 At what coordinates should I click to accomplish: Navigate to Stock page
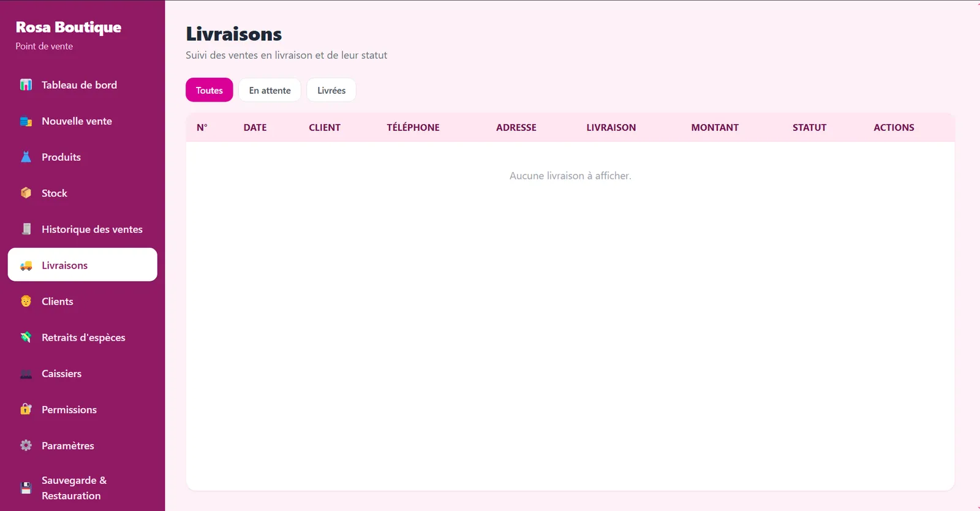pyautogui.click(x=83, y=193)
